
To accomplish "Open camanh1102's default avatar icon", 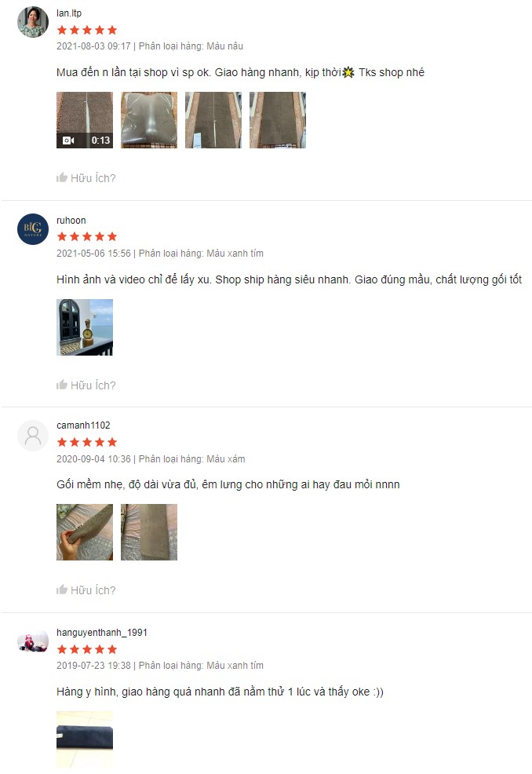I will point(33,436).
